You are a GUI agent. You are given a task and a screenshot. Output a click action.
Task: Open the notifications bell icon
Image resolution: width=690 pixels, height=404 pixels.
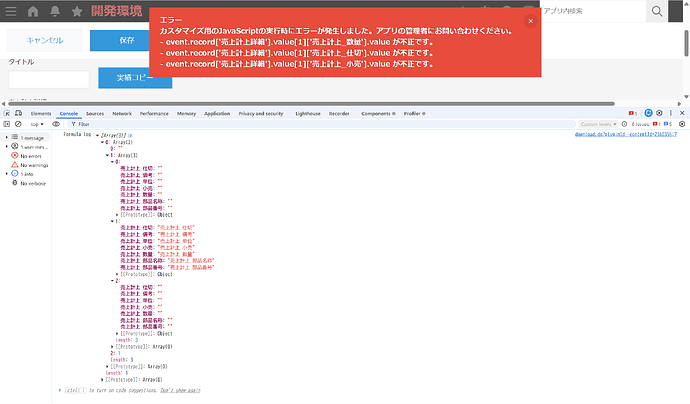coord(54,11)
